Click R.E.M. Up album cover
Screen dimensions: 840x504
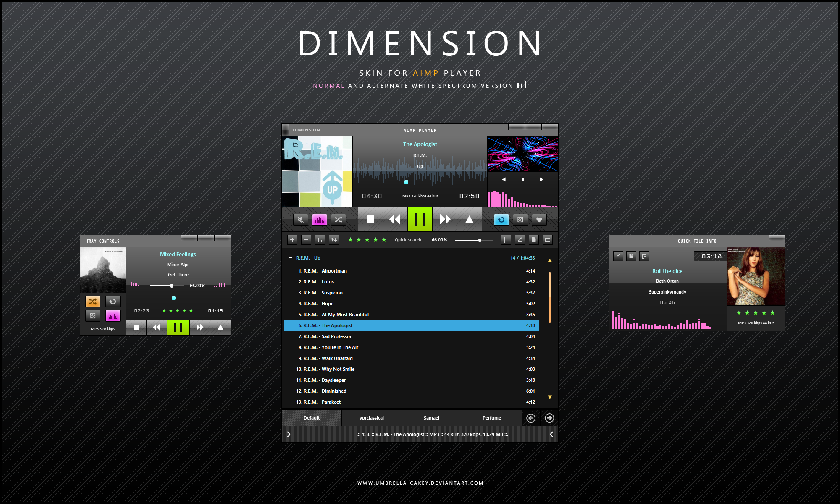point(317,171)
